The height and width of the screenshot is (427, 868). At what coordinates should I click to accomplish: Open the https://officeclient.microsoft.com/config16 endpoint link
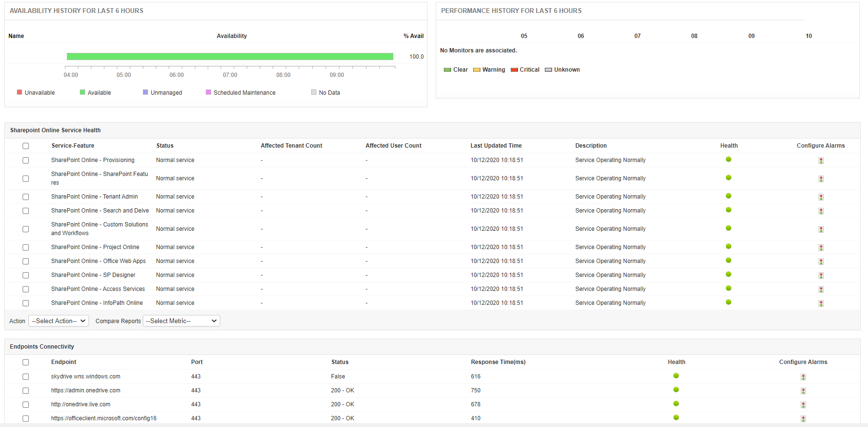pos(104,418)
